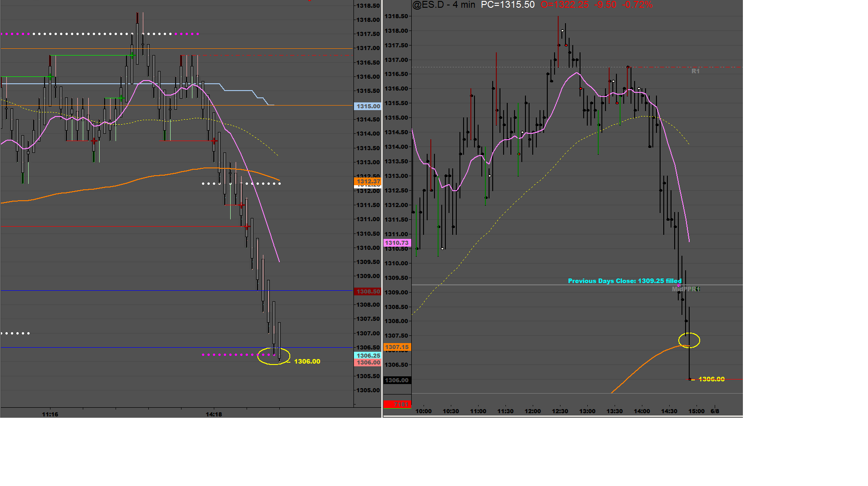Click the yellow 1306.00 annotation on left chart
The image size is (868, 486).
point(307,361)
